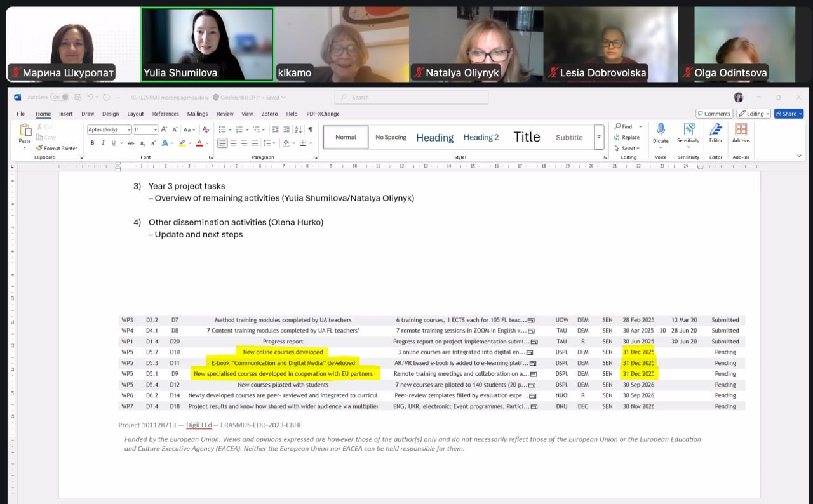
Task: Select the yellow text highlight color
Action: coord(182,143)
